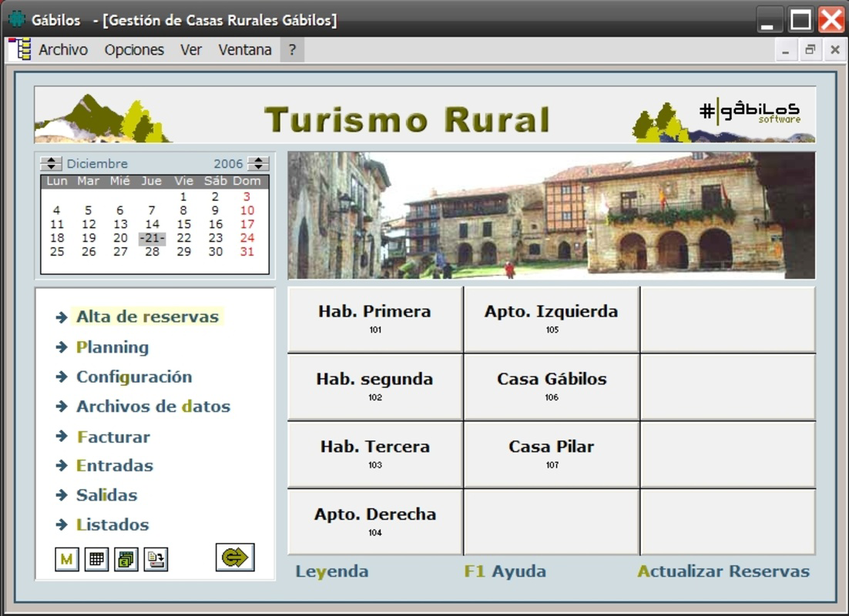
Task: Open the Ventana menu
Action: click(245, 50)
